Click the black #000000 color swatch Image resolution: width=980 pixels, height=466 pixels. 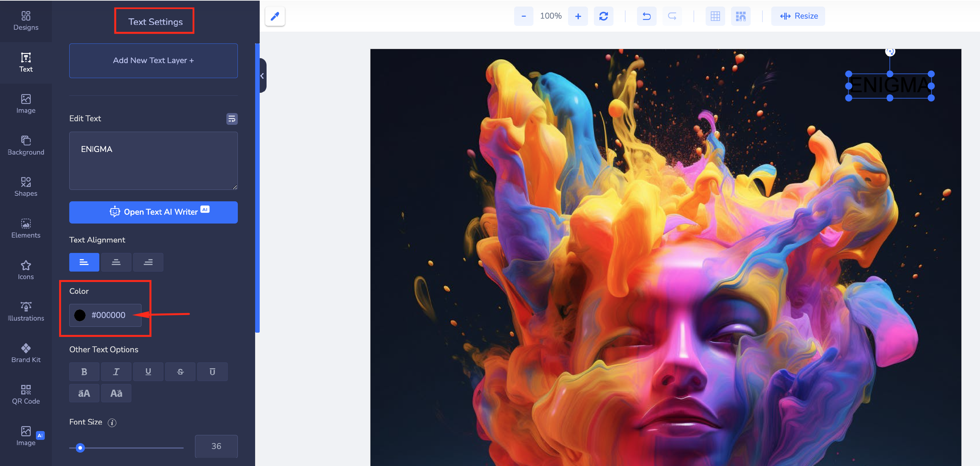(80, 315)
